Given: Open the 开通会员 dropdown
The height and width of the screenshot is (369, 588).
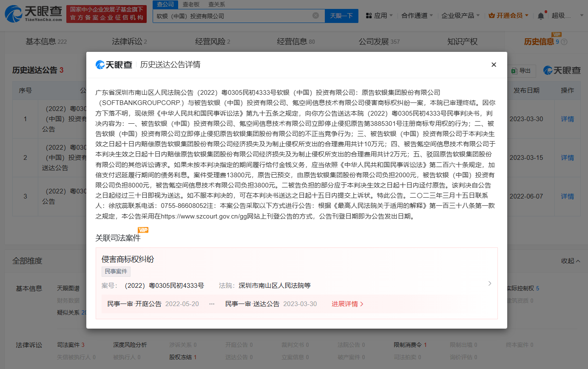Looking at the screenshot, I should point(509,16).
